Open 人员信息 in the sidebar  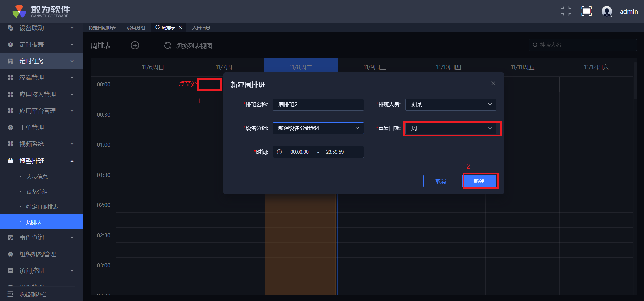37,177
